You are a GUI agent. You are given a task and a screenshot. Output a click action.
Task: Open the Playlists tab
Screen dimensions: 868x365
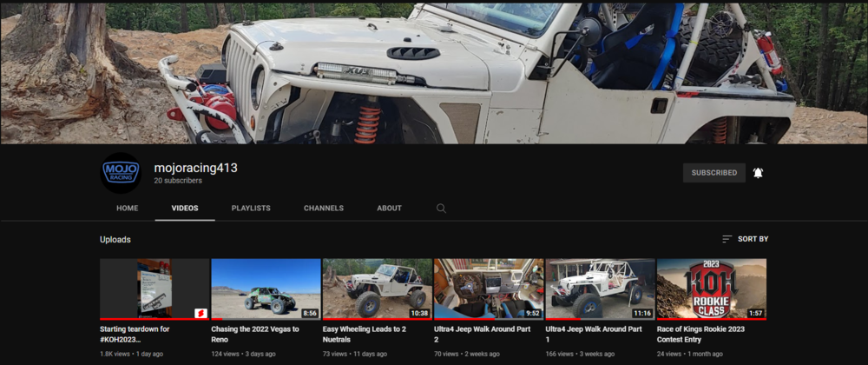(251, 209)
